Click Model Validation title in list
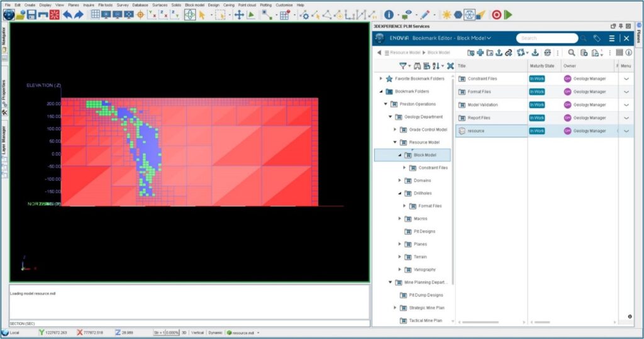 point(482,105)
